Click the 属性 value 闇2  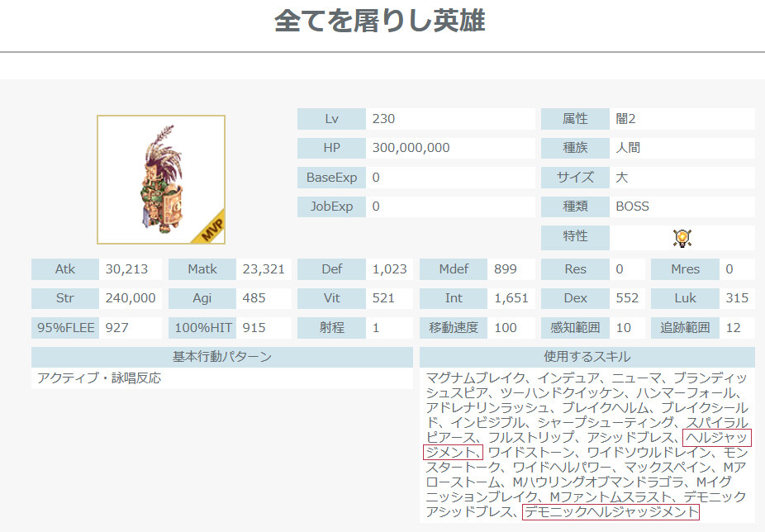(626, 119)
